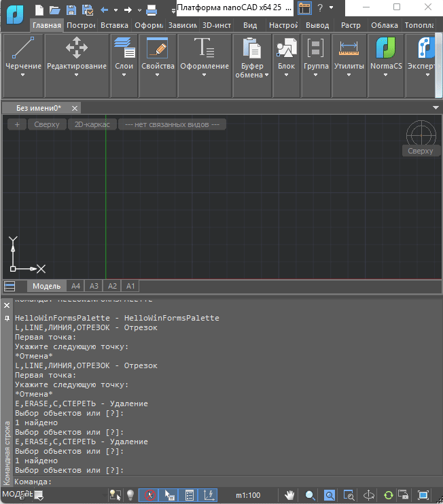The width and height of the screenshot is (443, 504).
Task: Toggle the properties list status button
Action: [190, 495]
